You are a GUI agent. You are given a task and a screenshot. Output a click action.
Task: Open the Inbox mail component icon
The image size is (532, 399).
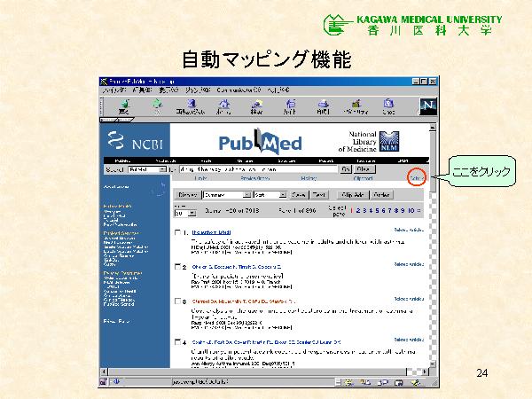coord(365,382)
